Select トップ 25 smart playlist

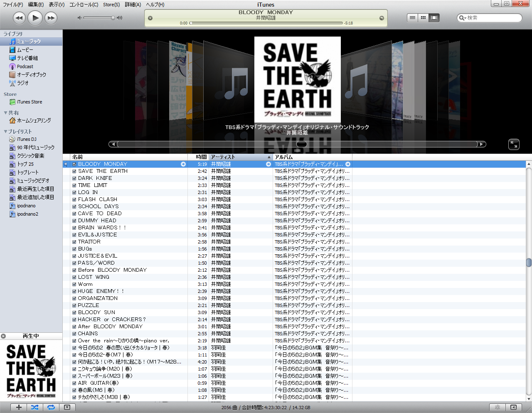pyautogui.click(x=31, y=164)
